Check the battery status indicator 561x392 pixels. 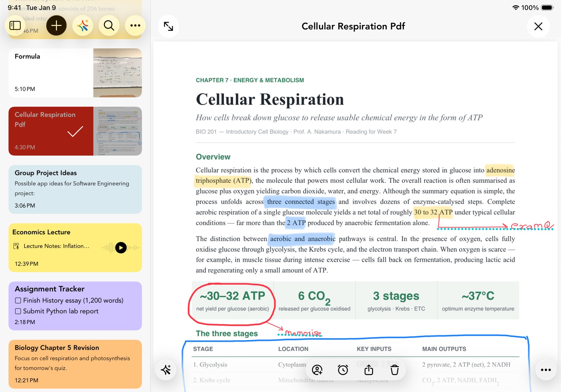click(547, 7)
